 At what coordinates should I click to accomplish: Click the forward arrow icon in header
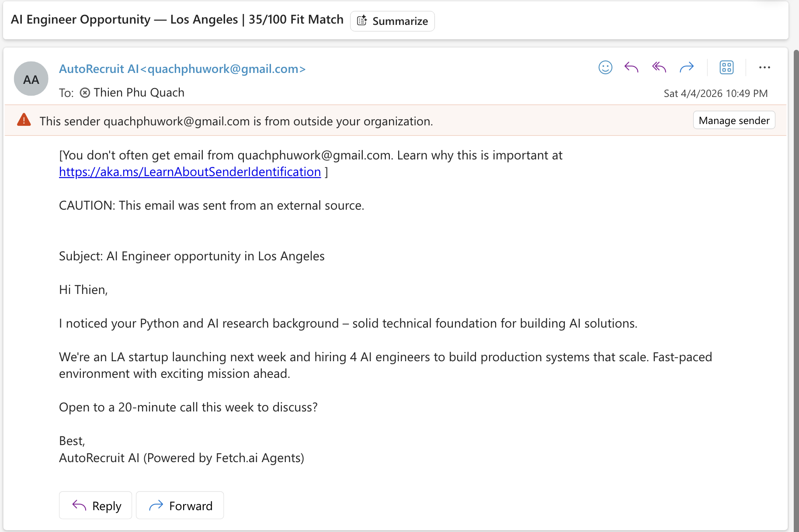coord(687,67)
